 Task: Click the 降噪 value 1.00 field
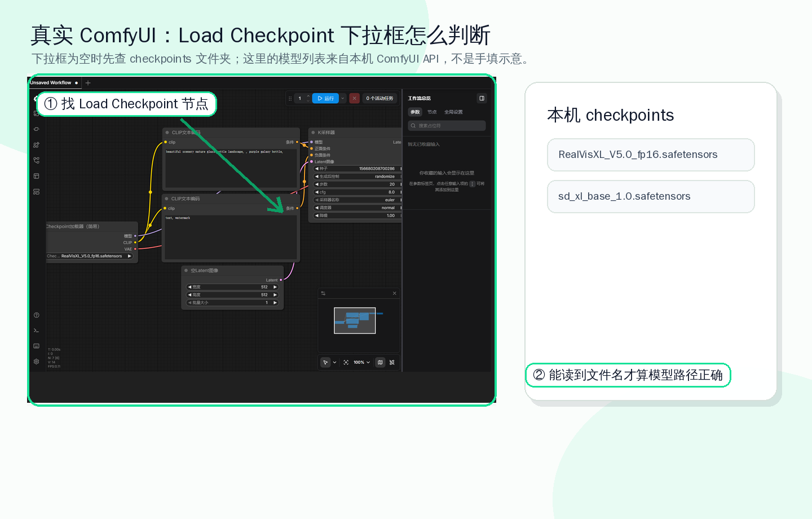358,215
